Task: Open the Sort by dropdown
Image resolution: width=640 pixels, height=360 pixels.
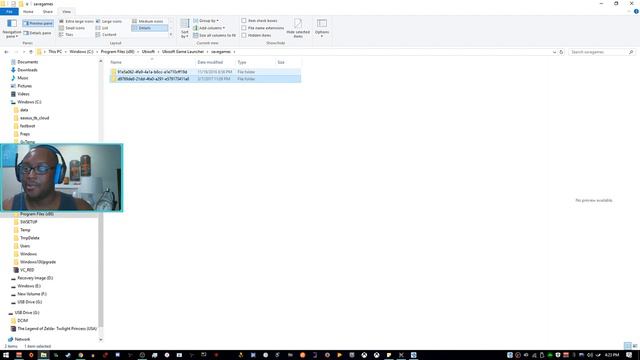Action: 185,29
